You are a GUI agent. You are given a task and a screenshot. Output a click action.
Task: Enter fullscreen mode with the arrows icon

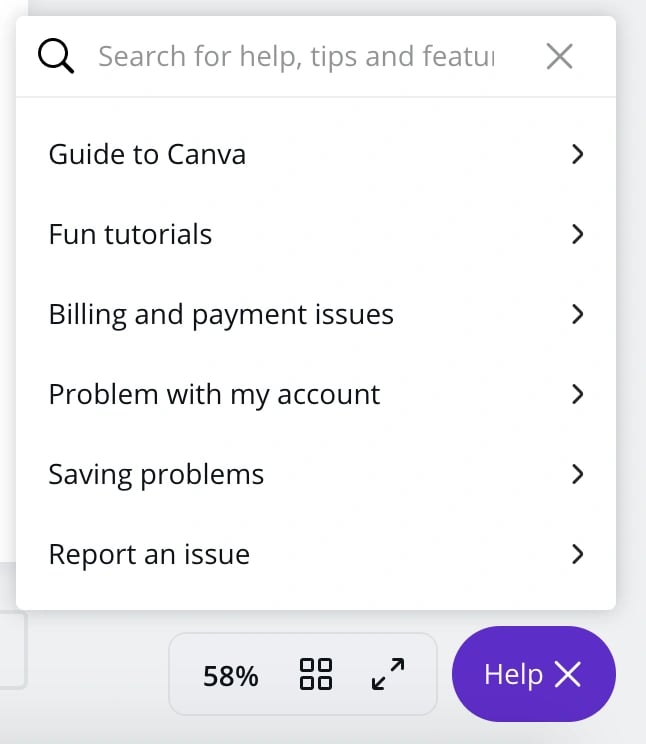[388, 674]
